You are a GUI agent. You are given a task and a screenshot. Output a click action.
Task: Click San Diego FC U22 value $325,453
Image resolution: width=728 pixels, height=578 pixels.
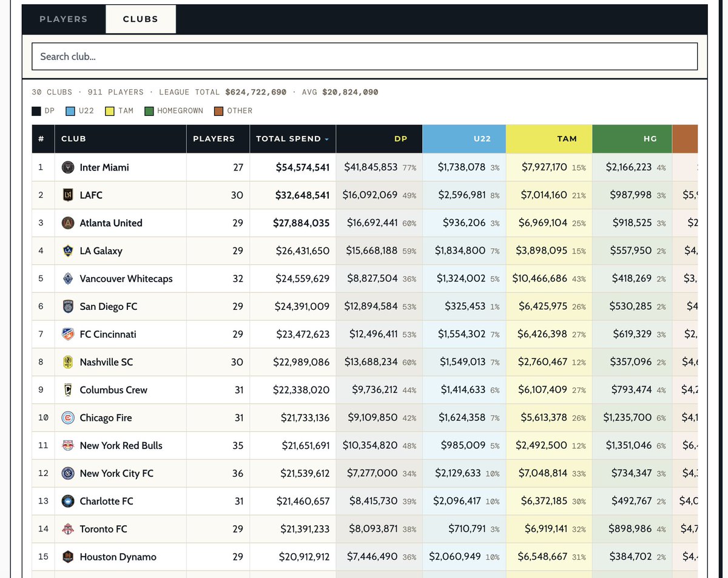point(465,306)
